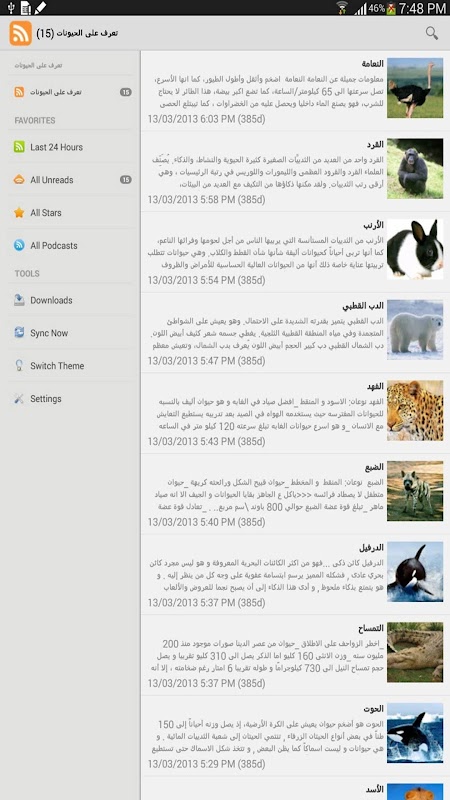
Task: Open article titled الأرنب
Action: 373,225
